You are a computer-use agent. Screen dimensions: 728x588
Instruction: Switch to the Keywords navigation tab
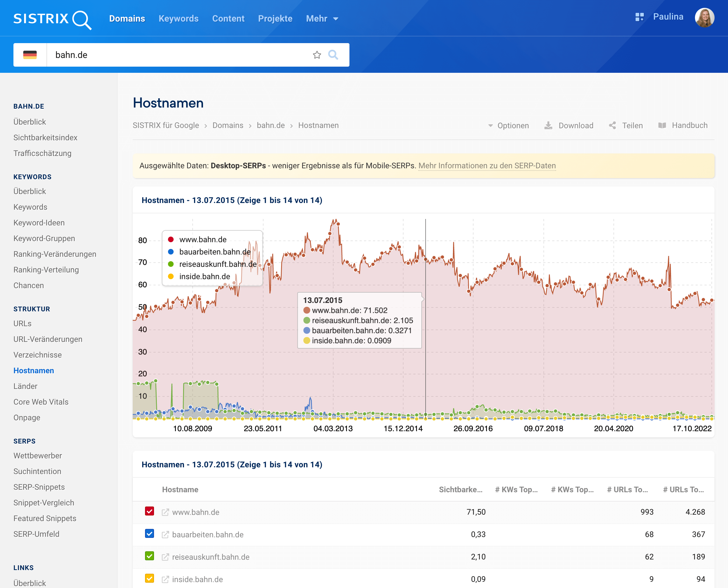[x=179, y=19]
